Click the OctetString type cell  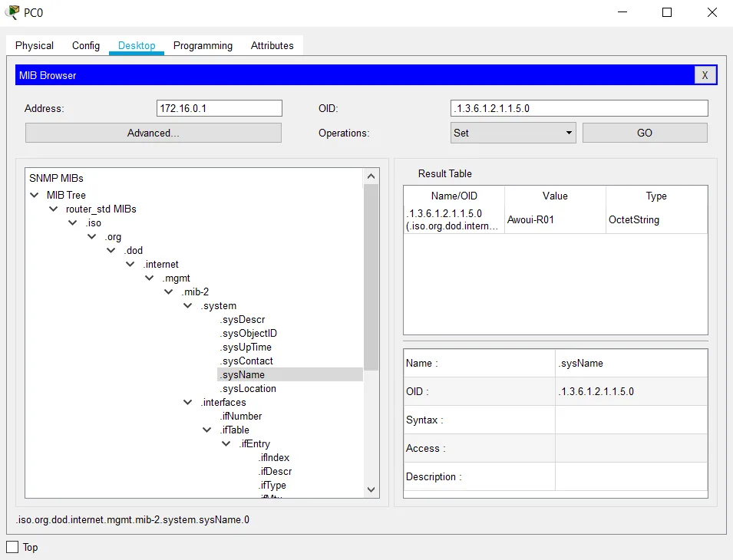click(656, 219)
